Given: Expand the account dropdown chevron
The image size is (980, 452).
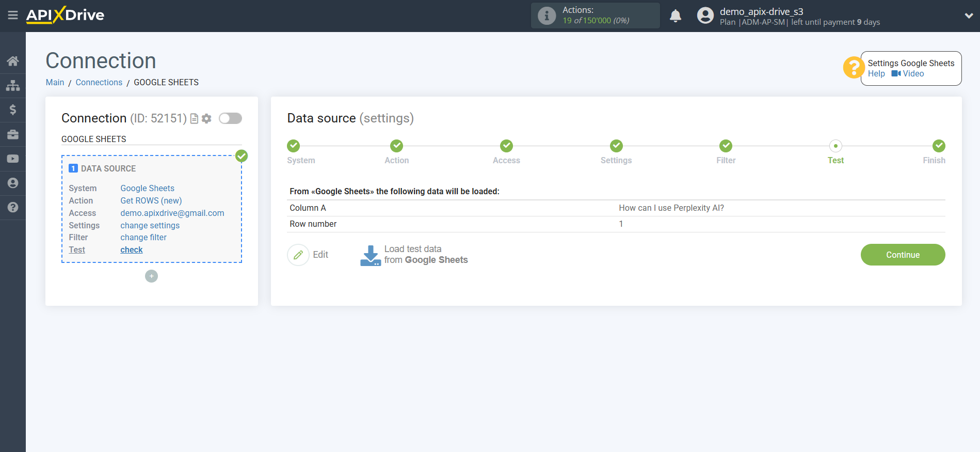Looking at the screenshot, I should 969,16.
